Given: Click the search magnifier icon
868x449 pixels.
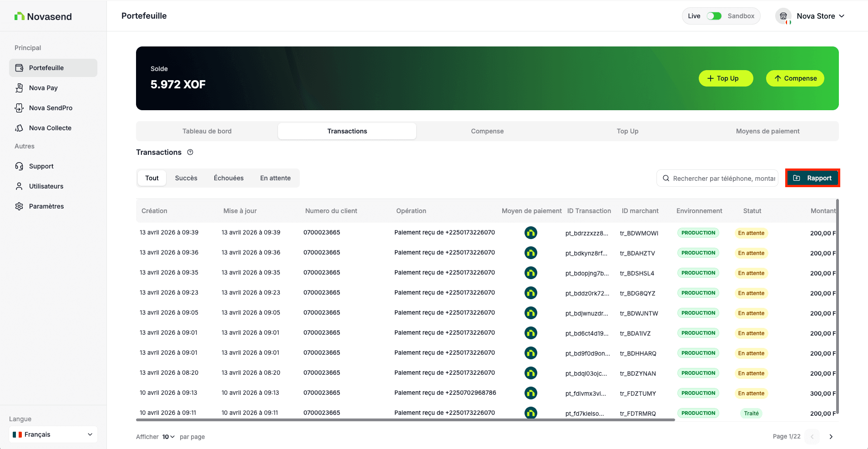Looking at the screenshot, I should pyautogui.click(x=666, y=178).
